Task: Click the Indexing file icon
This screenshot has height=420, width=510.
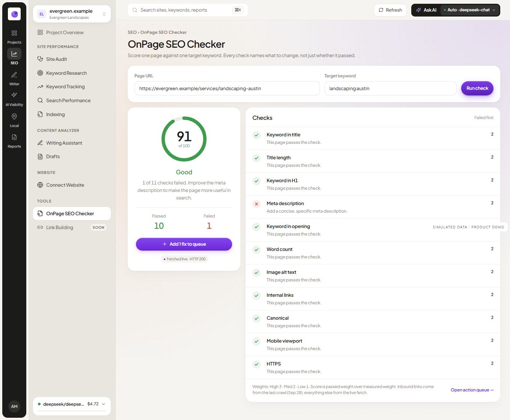Action: click(40, 114)
